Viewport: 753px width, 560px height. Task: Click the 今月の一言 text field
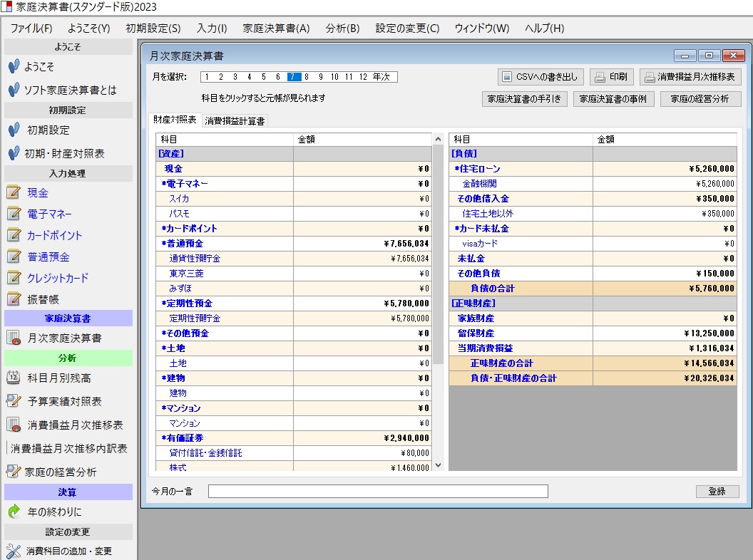click(x=378, y=491)
